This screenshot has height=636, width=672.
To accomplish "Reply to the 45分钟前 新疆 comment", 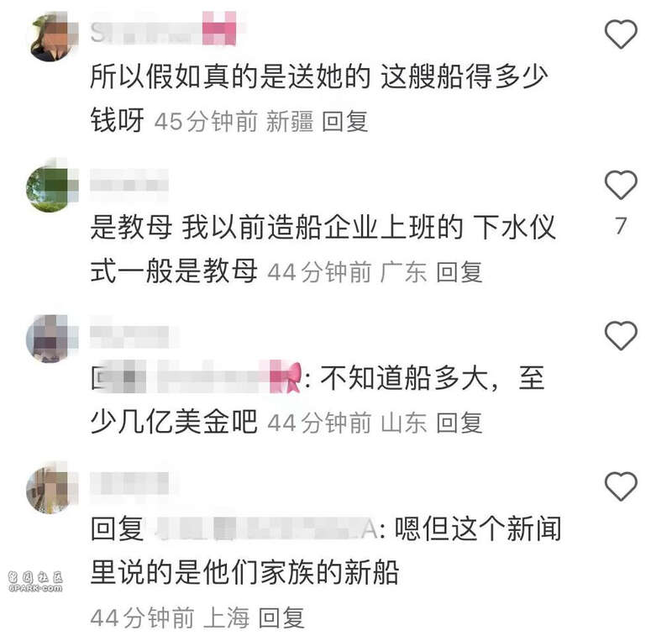I will [345, 121].
